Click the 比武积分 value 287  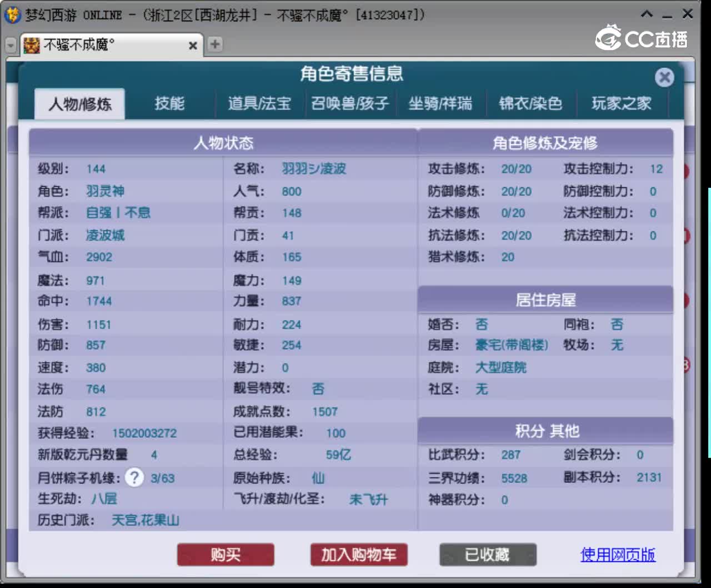(x=510, y=455)
